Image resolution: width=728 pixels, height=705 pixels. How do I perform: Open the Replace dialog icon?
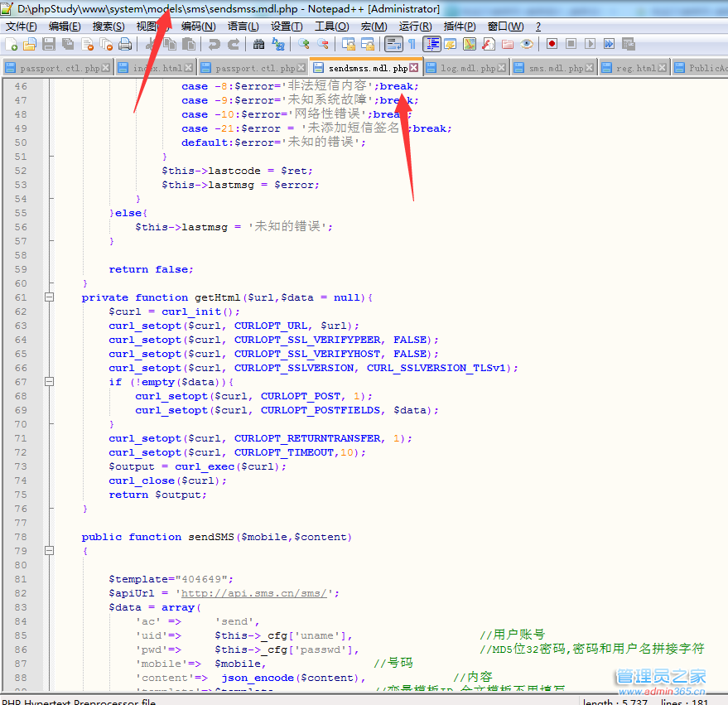[x=277, y=44]
